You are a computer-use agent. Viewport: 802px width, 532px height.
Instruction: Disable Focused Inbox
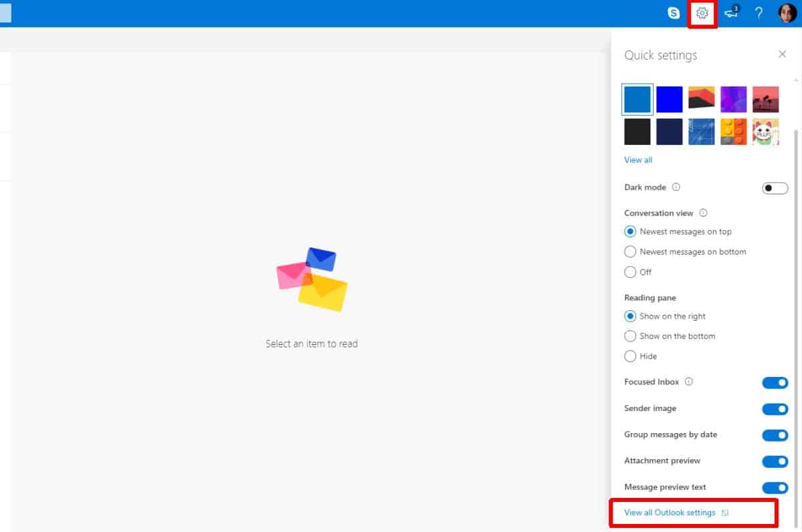(x=775, y=382)
